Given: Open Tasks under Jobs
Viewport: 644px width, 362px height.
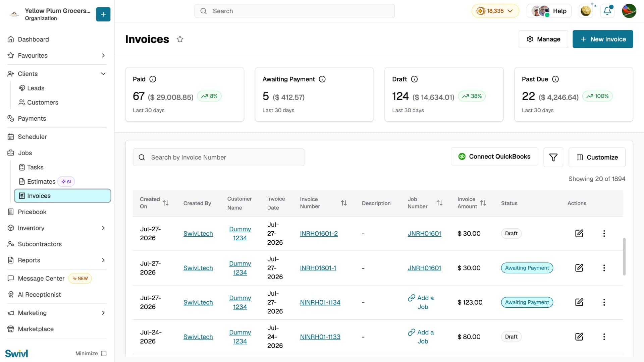Looking at the screenshot, I should 35,167.
